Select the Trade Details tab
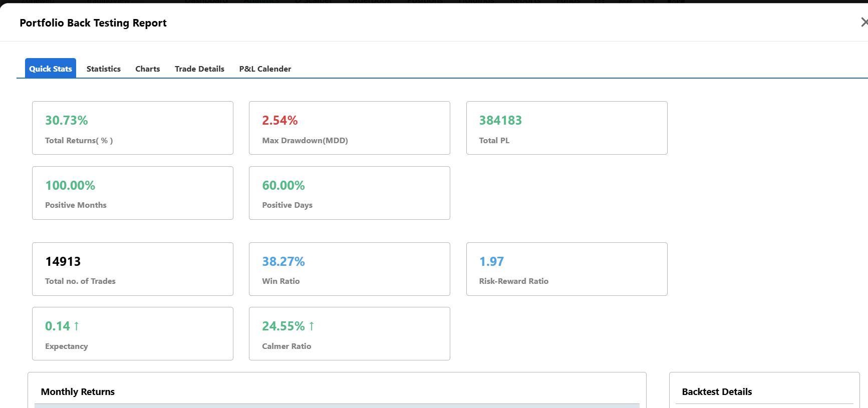 199,69
